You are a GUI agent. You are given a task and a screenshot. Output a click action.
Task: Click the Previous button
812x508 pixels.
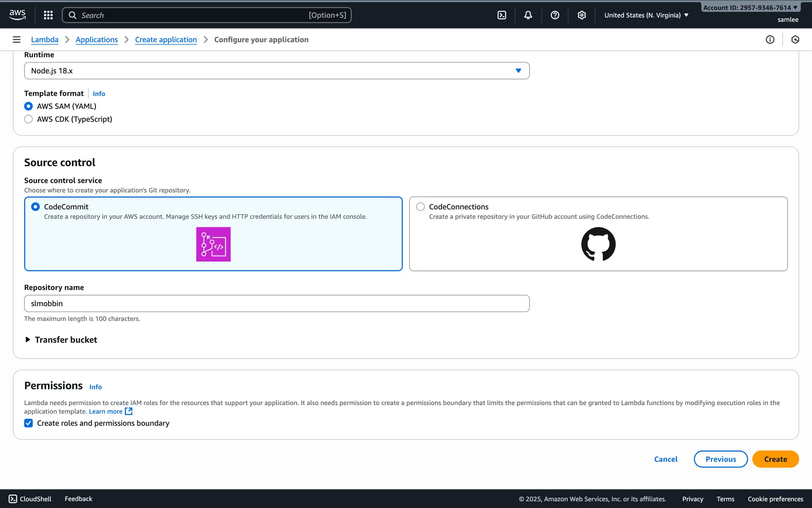tap(720, 459)
